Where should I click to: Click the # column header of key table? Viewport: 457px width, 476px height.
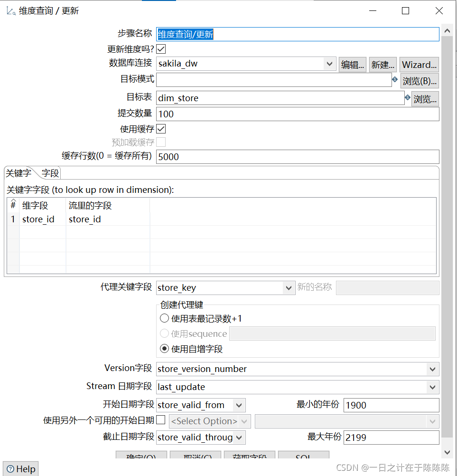[13, 206]
